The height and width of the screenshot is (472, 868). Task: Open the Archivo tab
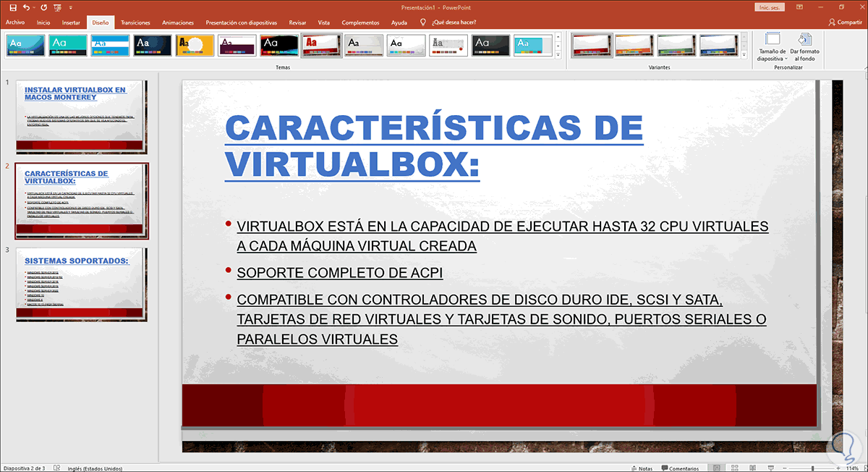point(15,22)
